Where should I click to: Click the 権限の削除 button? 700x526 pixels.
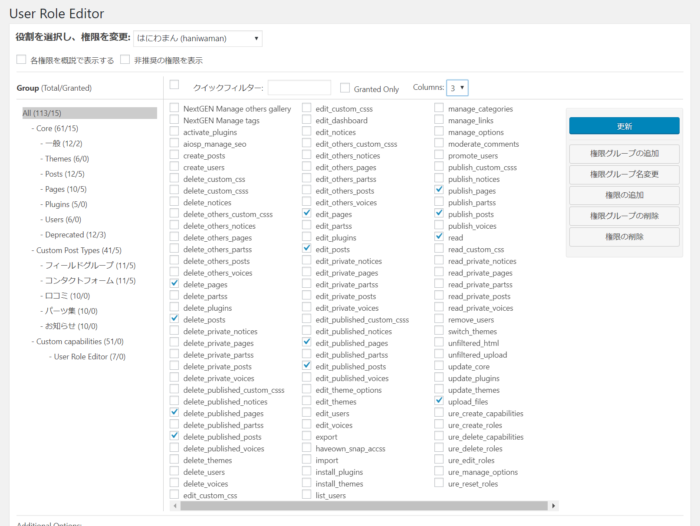pos(623,237)
